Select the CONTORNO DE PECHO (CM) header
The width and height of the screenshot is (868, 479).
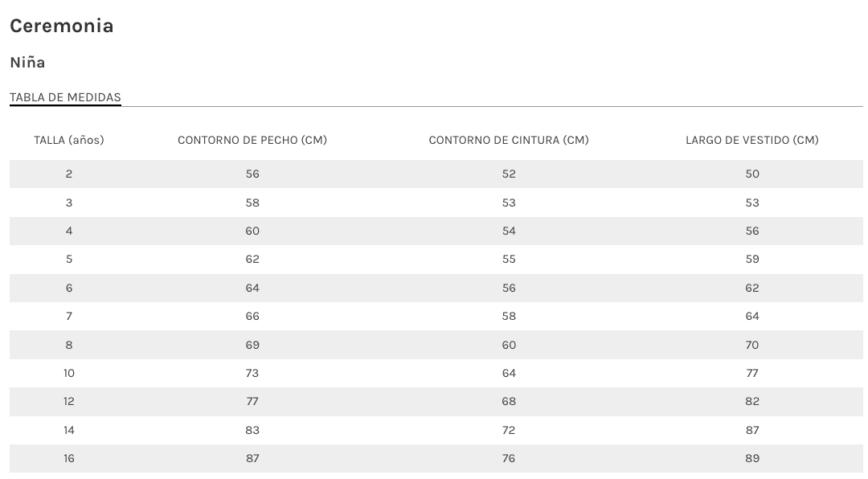pyautogui.click(x=252, y=140)
